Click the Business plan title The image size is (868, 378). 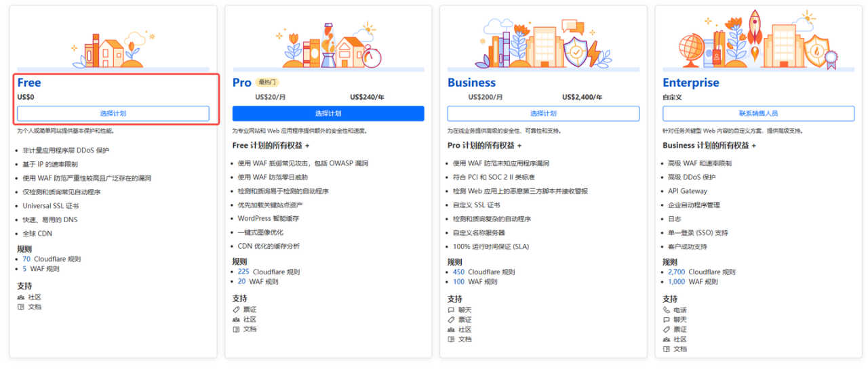pyautogui.click(x=471, y=83)
